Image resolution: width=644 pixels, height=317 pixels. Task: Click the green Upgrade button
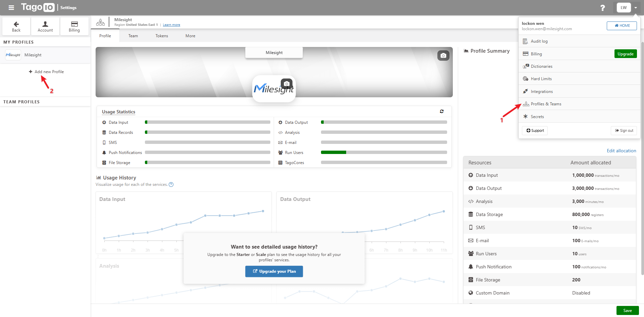(626, 54)
